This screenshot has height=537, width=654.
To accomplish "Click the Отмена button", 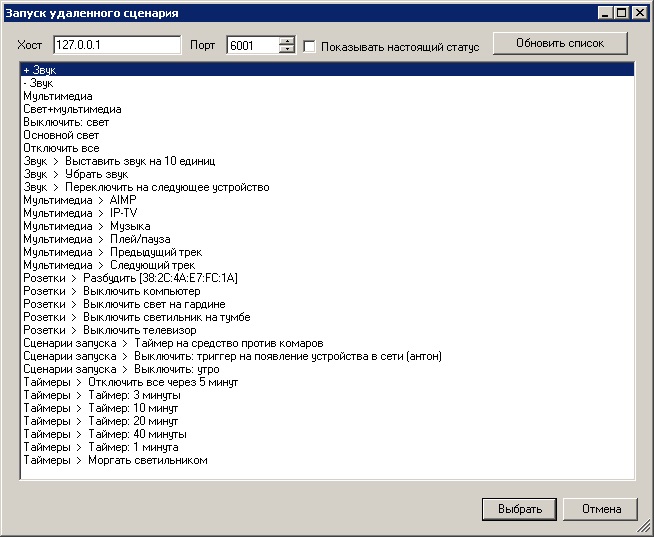I will (601, 509).
